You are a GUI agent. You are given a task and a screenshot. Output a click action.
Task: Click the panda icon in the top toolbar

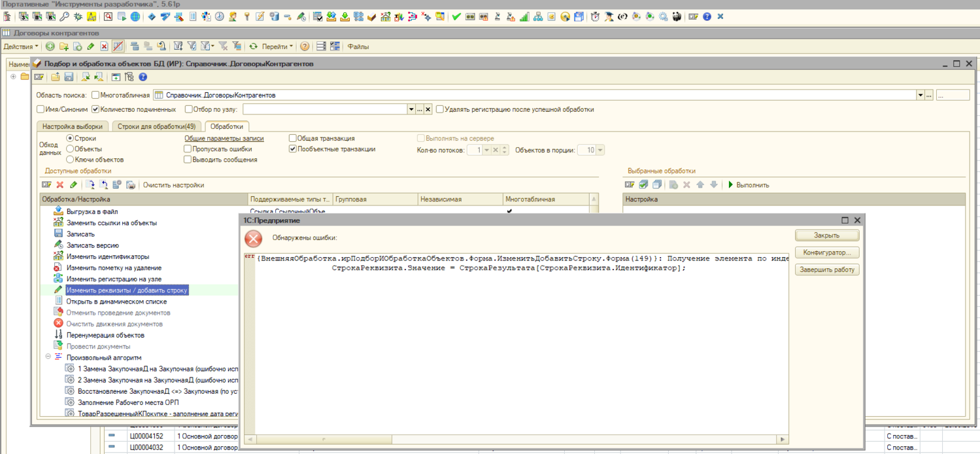(x=676, y=16)
